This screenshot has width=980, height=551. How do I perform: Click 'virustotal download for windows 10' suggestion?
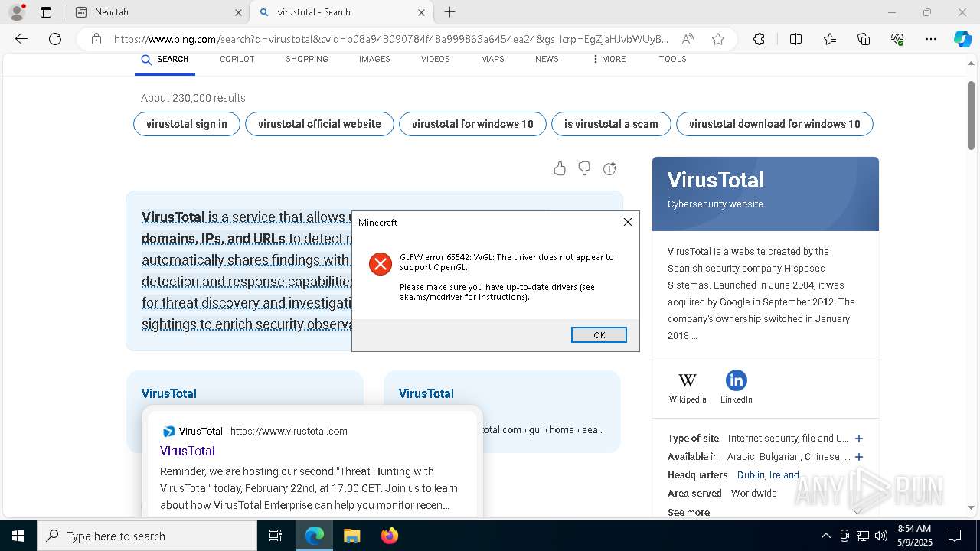point(774,124)
